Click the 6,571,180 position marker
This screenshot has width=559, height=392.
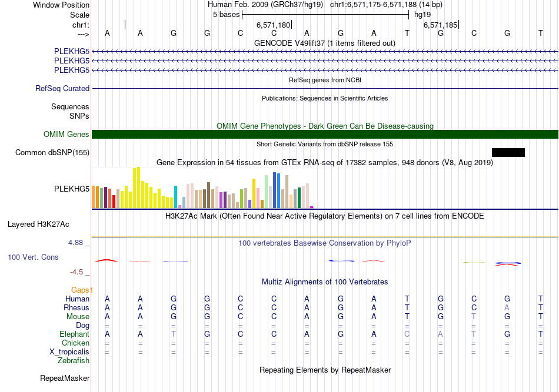[x=274, y=25]
